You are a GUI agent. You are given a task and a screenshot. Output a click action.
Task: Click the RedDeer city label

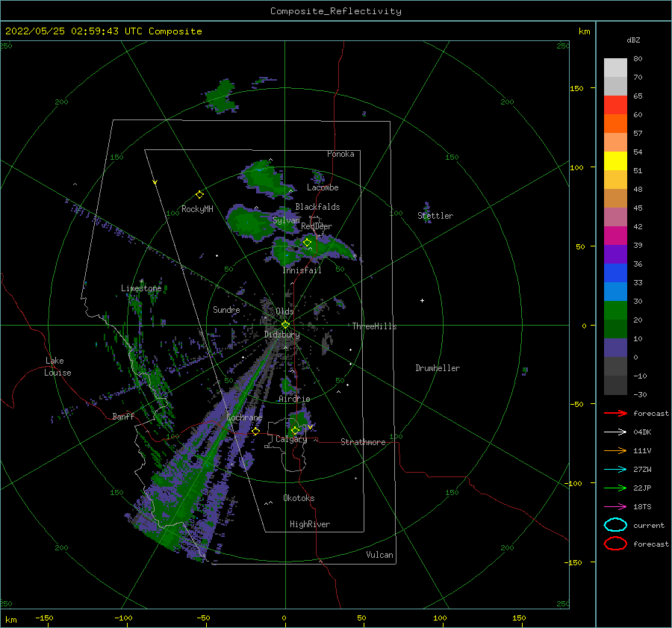pyautogui.click(x=317, y=226)
